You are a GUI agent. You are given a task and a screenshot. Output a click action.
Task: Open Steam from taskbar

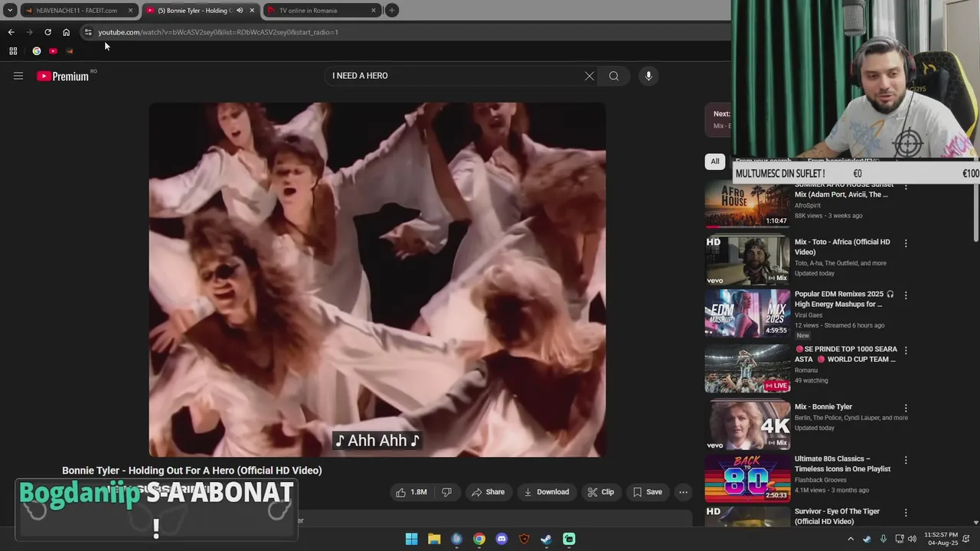point(546,539)
